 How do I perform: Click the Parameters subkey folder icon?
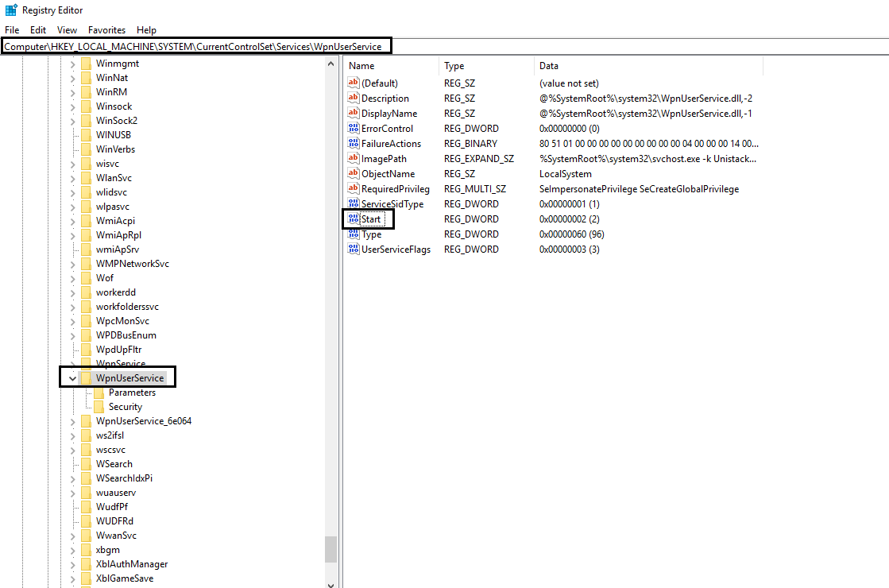[x=99, y=393]
